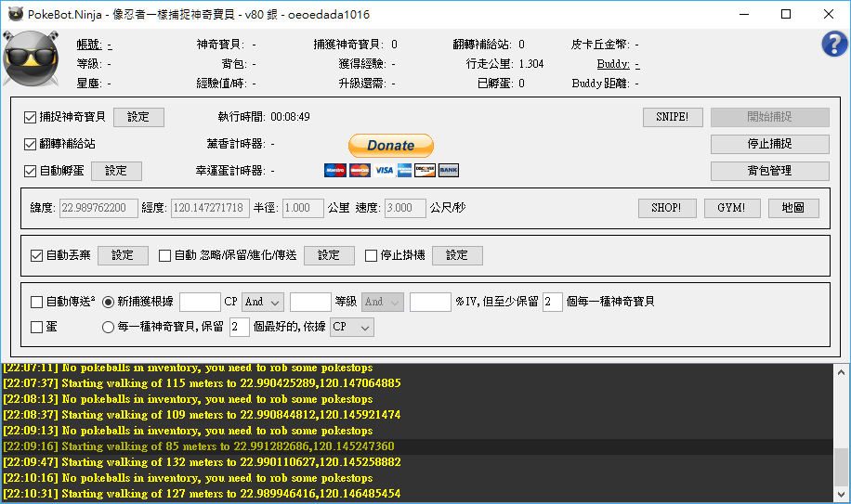
Task: Toggle the 自動孵蛋 checkbox
Action: coord(31,172)
